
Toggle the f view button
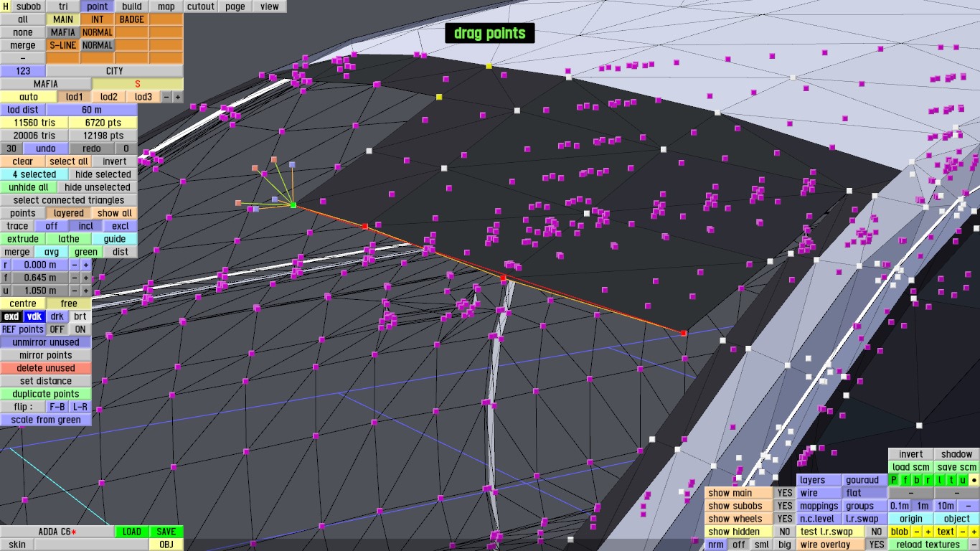[x=905, y=480]
